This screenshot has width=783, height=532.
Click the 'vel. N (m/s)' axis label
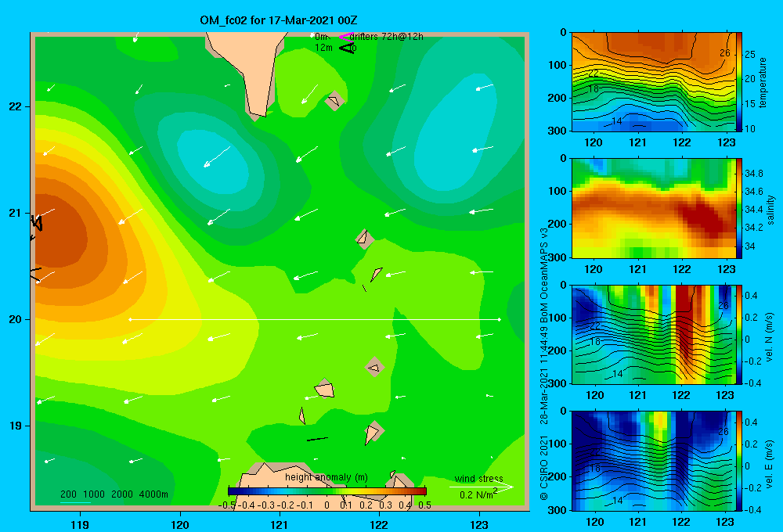(x=769, y=337)
